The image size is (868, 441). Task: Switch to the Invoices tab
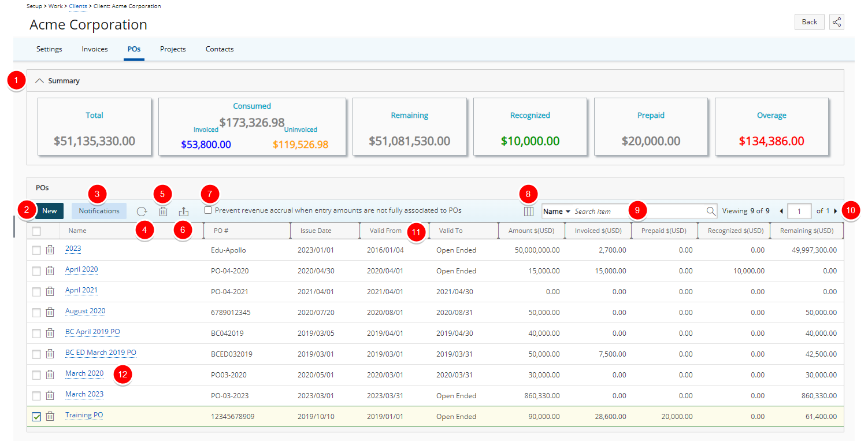(95, 49)
